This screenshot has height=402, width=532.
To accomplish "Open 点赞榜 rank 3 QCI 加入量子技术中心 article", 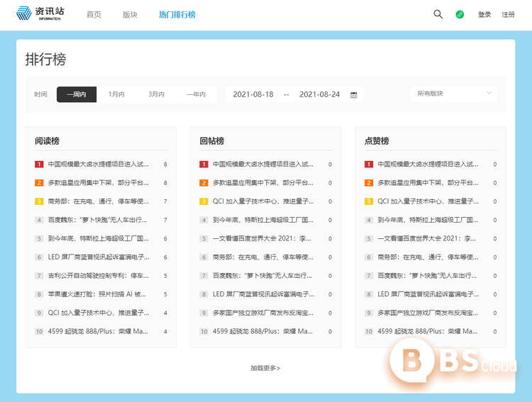I will point(428,201).
